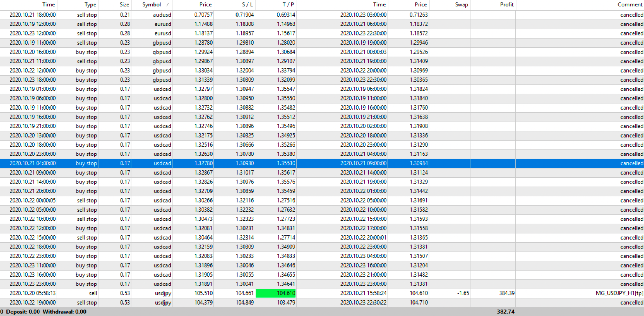Select the audusd sell stop order row

[x=162, y=15]
